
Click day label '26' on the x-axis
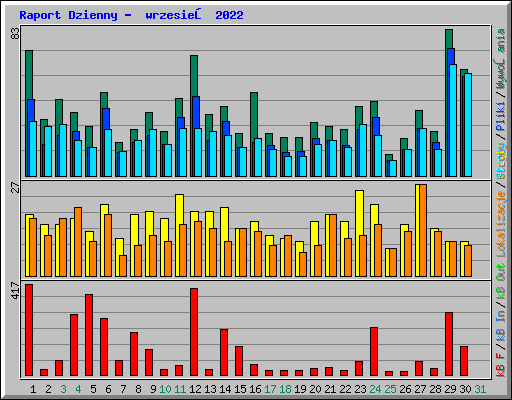[405, 389]
